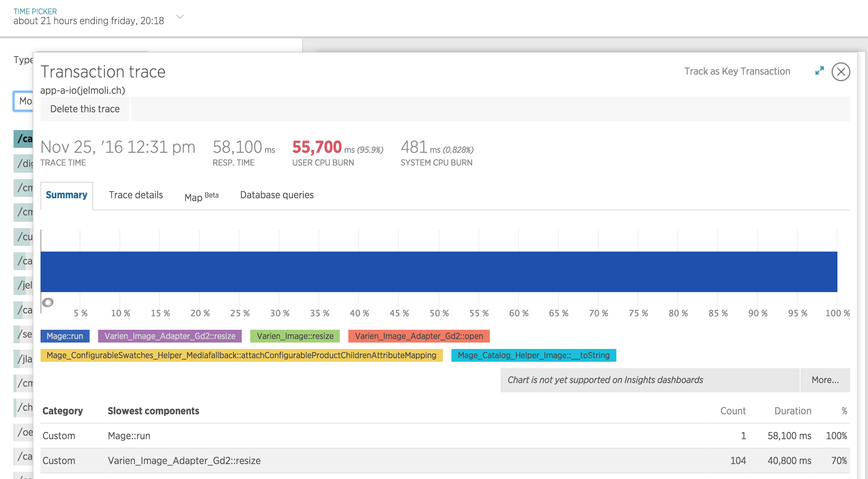Click the blue Mage::run chart bar
The width and height of the screenshot is (868, 479).
tap(439, 272)
